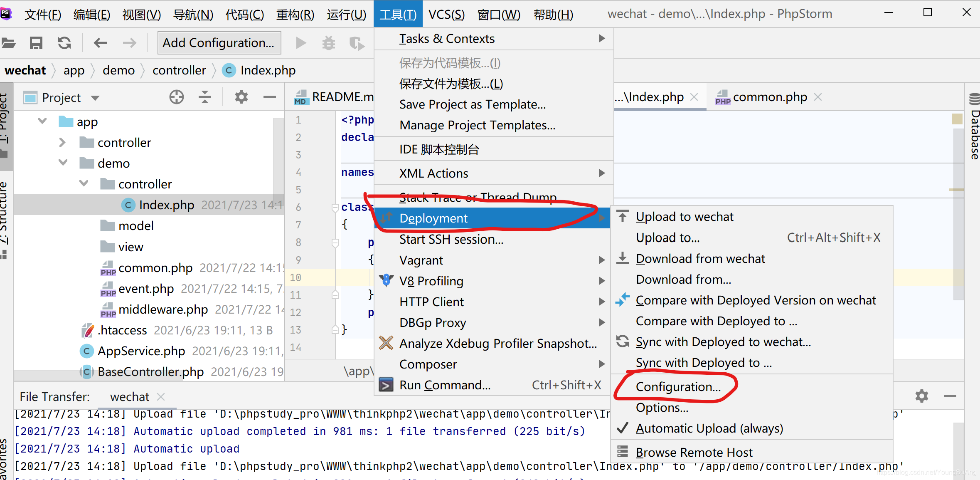Toggle Automatic Upload (always) option

709,428
